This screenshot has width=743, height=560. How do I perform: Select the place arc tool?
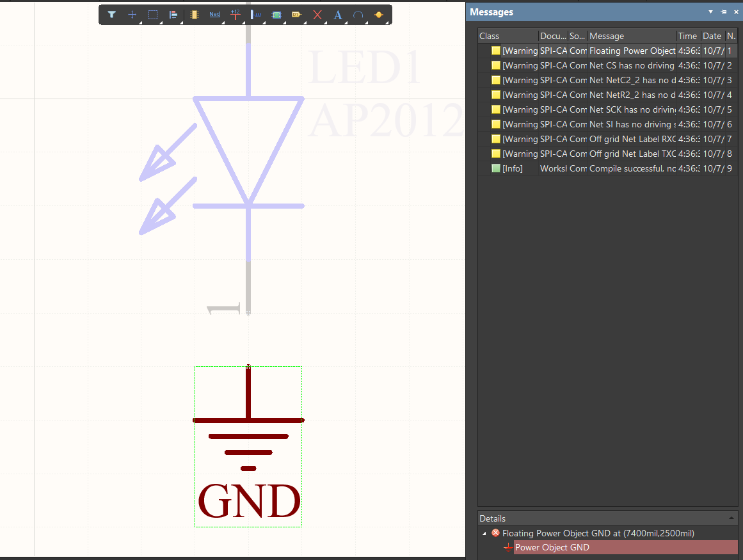(358, 15)
